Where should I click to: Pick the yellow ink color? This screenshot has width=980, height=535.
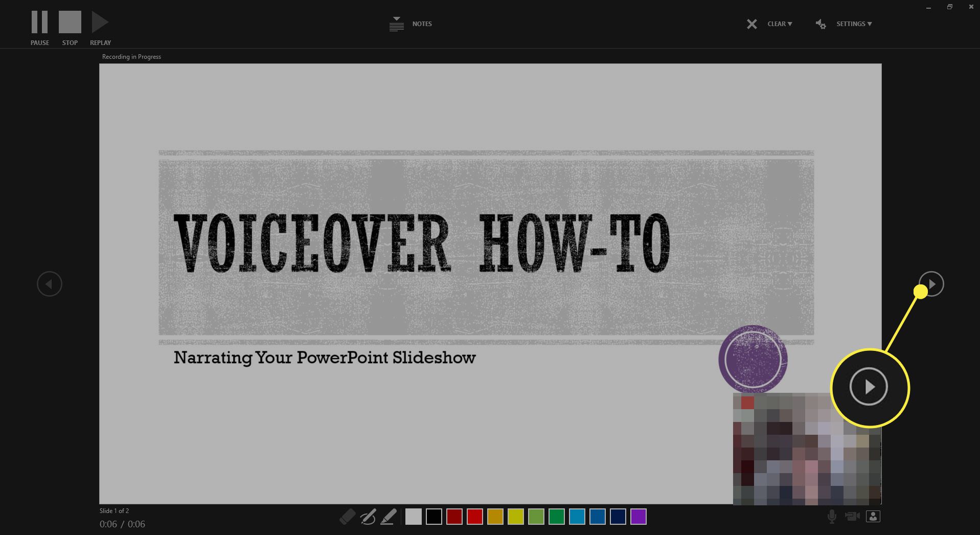point(516,517)
